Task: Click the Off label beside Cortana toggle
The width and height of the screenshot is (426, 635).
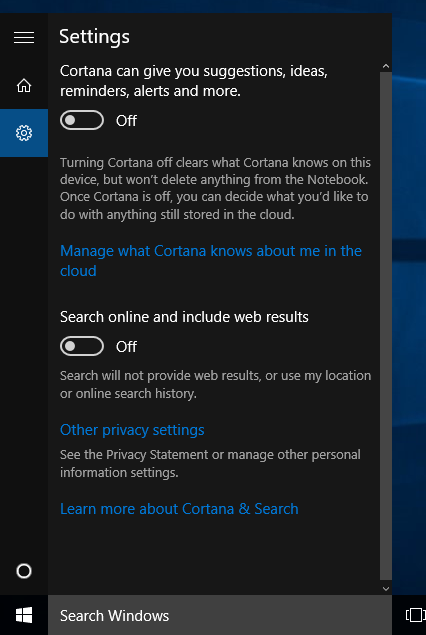Action: [x=126, y=121]
